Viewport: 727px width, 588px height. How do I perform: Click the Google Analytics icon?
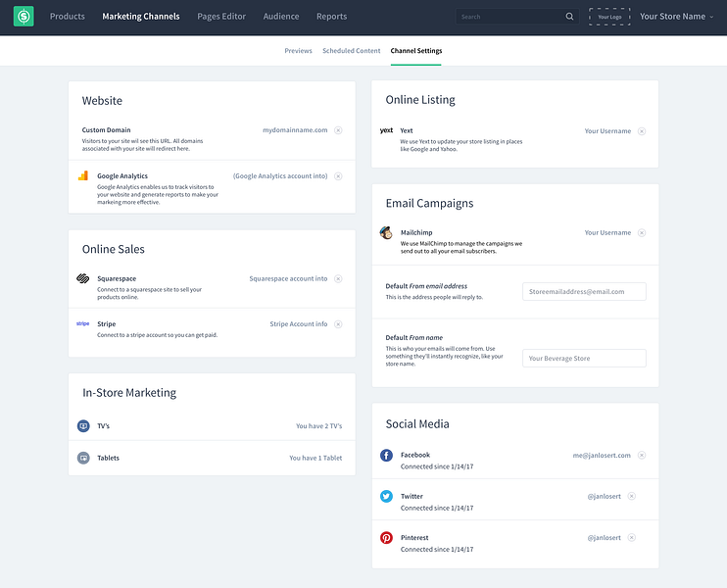tap(83, 175)
